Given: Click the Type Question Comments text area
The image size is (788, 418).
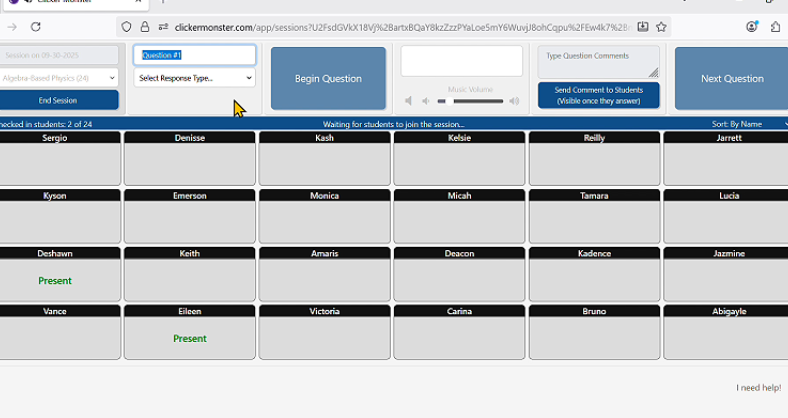Looking at the screenshot, I should tap(599, 62).
